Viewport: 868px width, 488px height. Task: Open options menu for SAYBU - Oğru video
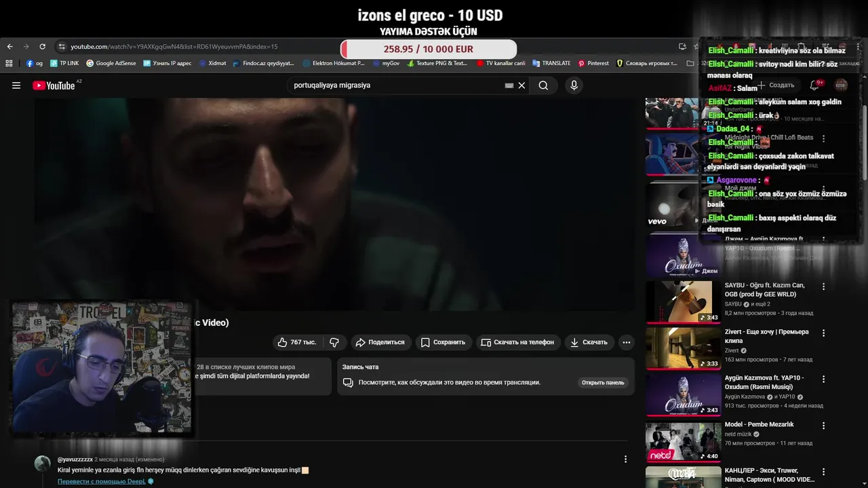pos(824,287)
